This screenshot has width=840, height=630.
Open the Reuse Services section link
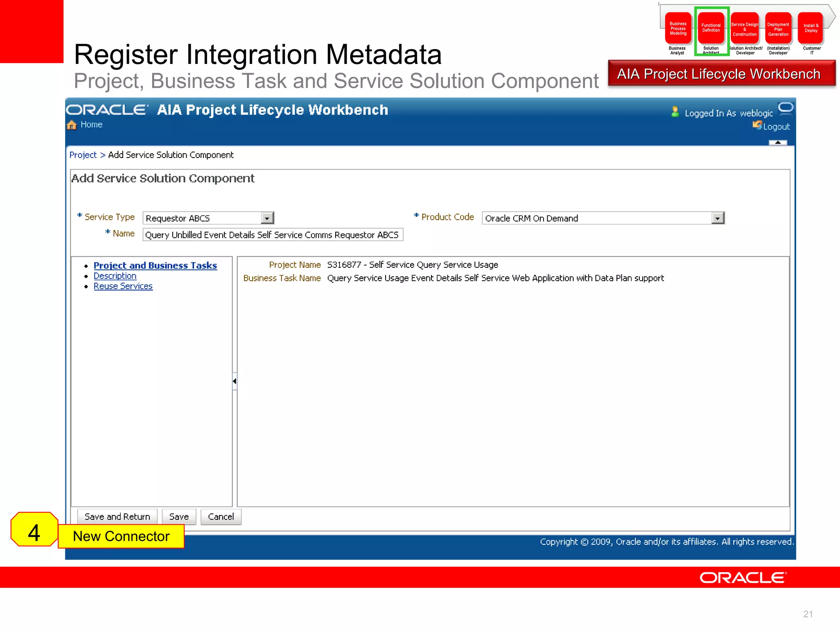123,286
